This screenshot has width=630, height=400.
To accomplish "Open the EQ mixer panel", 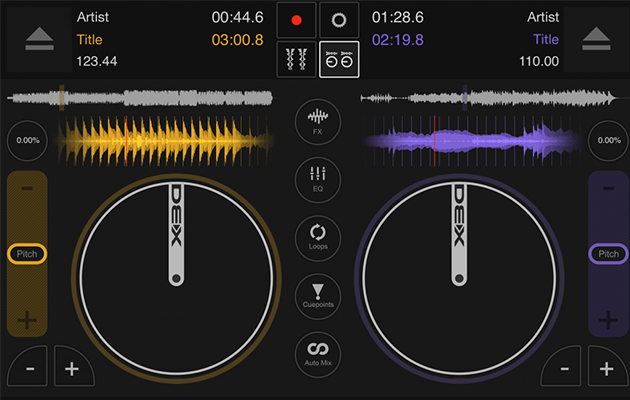I will [x=317, y=178].
